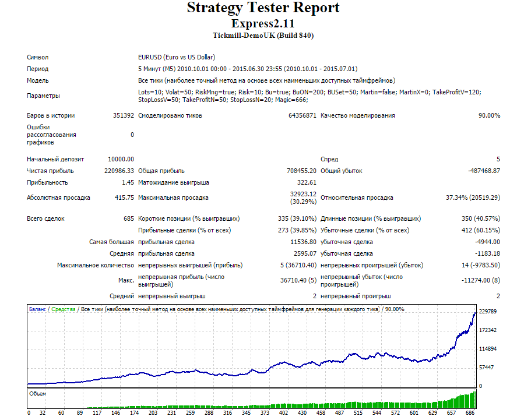Viewport: 517px width, 420px height.
Task: Select the x-axis tick label 686
Action: pos(470,413)
